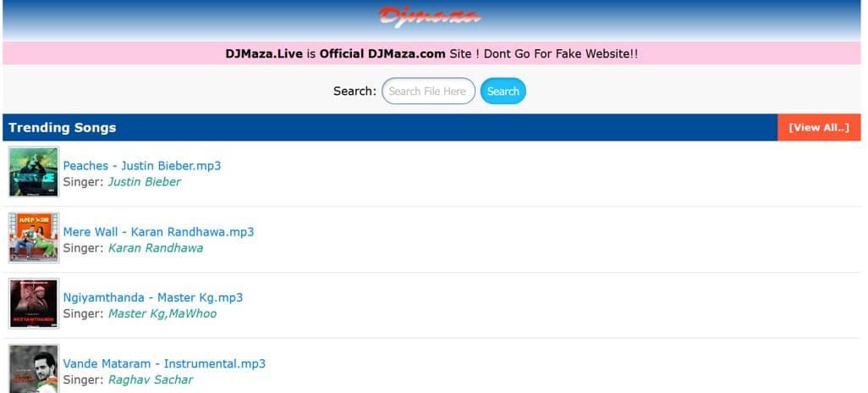Click the Djmaza logo at top

click(x=429, y=16)
